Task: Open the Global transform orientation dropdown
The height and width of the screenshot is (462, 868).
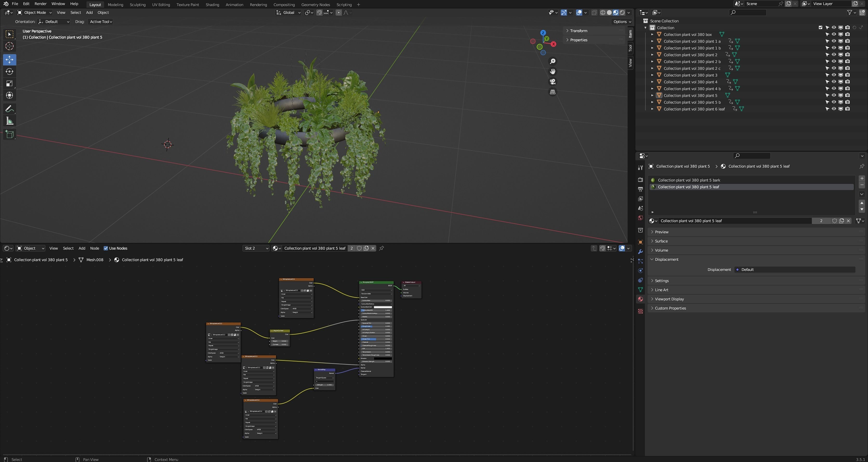Action: pos(288,13)
